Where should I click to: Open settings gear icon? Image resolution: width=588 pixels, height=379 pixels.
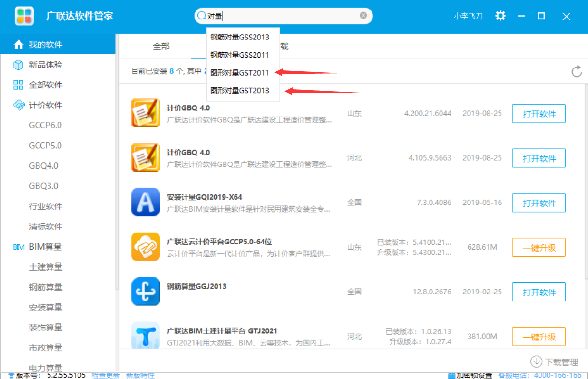click(x=500, y=16)
